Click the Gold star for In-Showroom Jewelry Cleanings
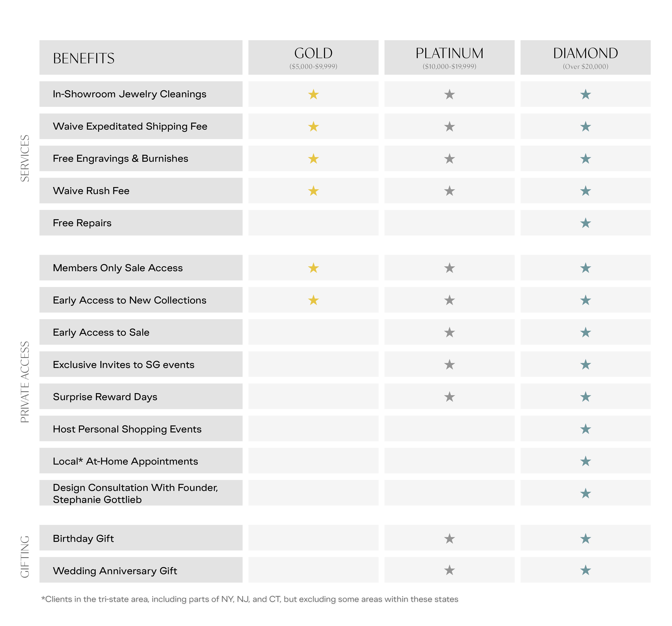This screenshot has width=672, height=626. [x=313, y=94]
